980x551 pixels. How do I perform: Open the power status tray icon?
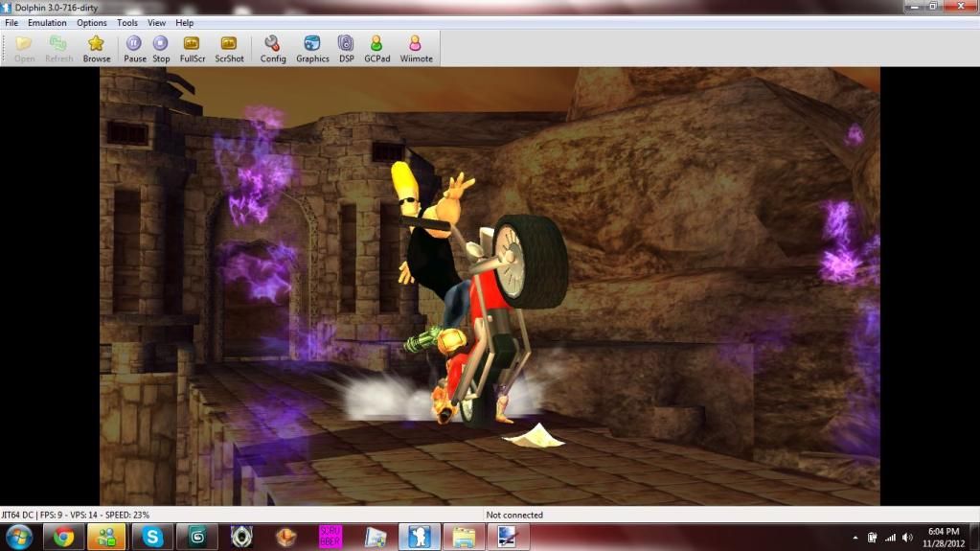click(872, 538)
